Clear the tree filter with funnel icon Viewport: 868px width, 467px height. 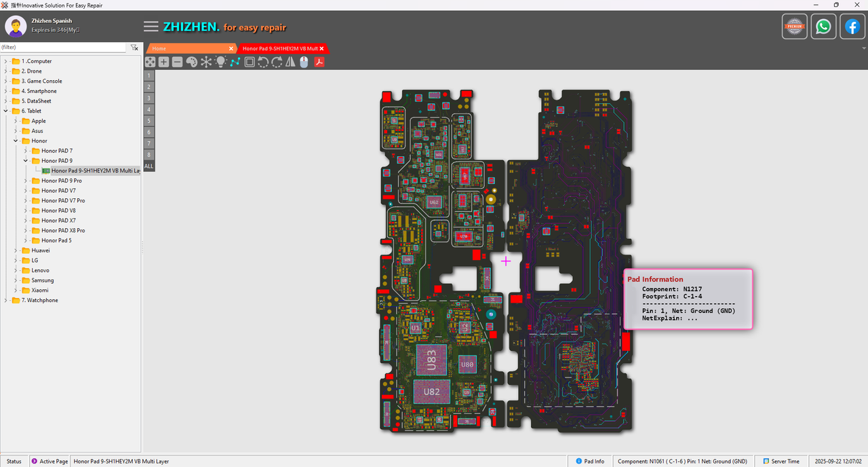tap(134, 48)
